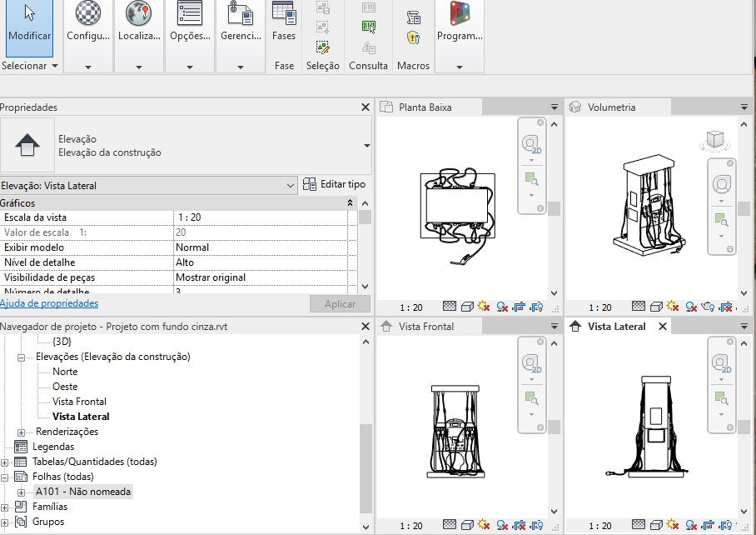Click the Nível de detalhe Alto value
The image size is (756, 535).
point(261,262)
